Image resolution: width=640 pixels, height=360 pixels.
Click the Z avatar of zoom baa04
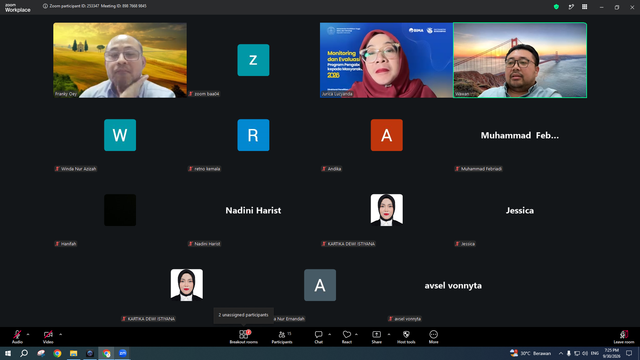pos(253,60)
